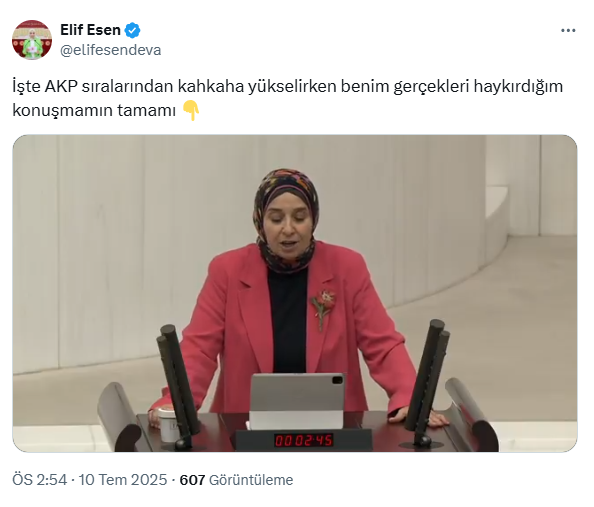Open the three-dot more options menu
594x507 pixels.
[x=568, y=31]
